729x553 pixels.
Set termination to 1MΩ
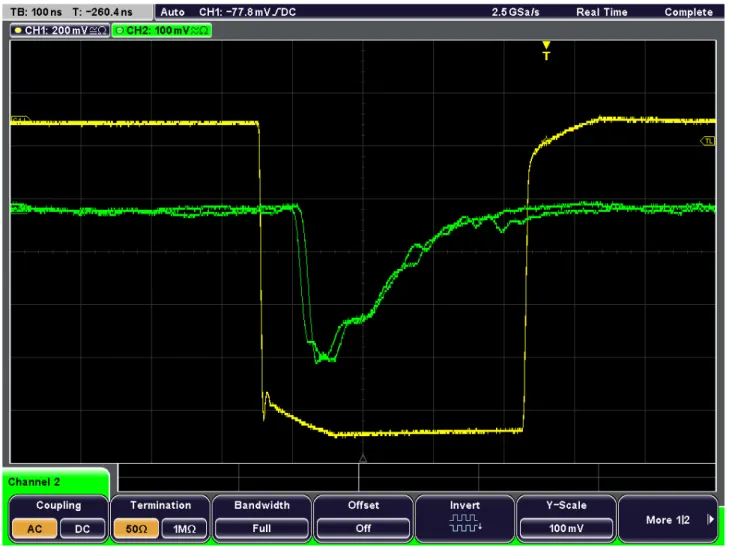tap(184, 529)
